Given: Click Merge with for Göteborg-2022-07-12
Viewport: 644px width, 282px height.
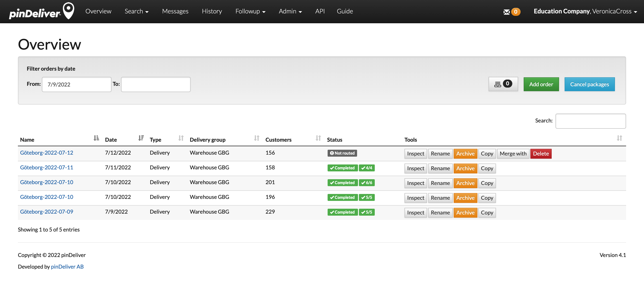Looking at the screenshot, I should tap(513, 154).
